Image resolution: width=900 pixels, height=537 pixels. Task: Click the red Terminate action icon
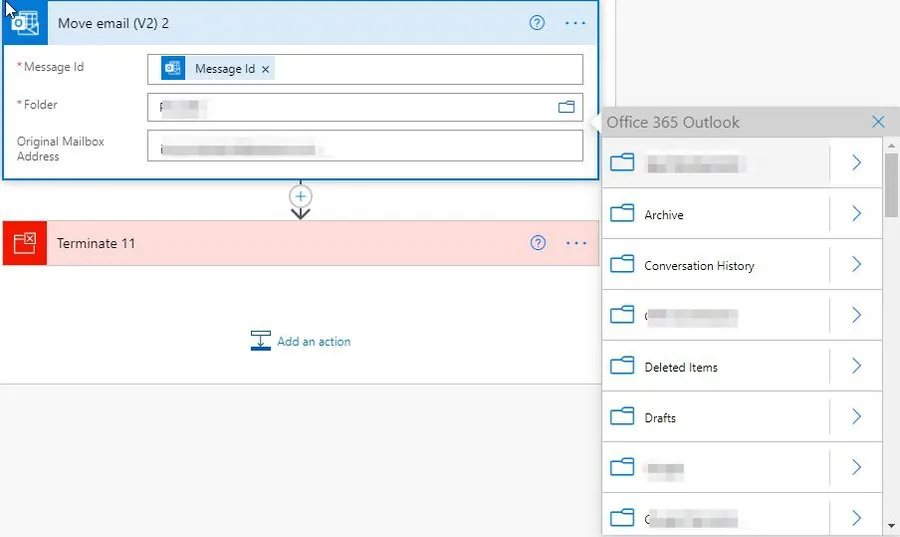coord(25,243)
